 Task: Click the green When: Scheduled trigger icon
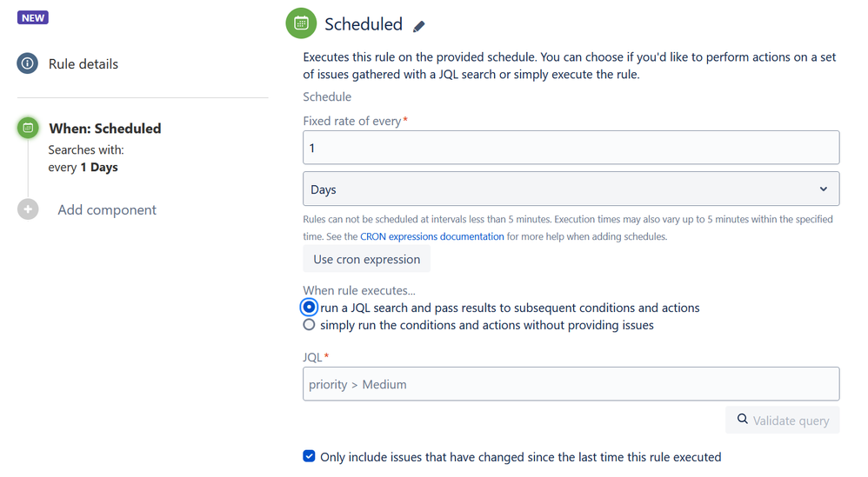28,128
